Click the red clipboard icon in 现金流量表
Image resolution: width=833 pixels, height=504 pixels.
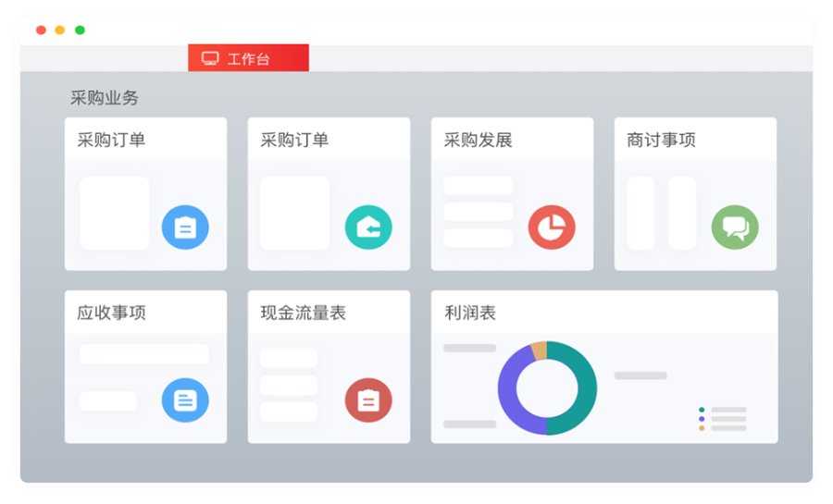(x=368, y=400)
